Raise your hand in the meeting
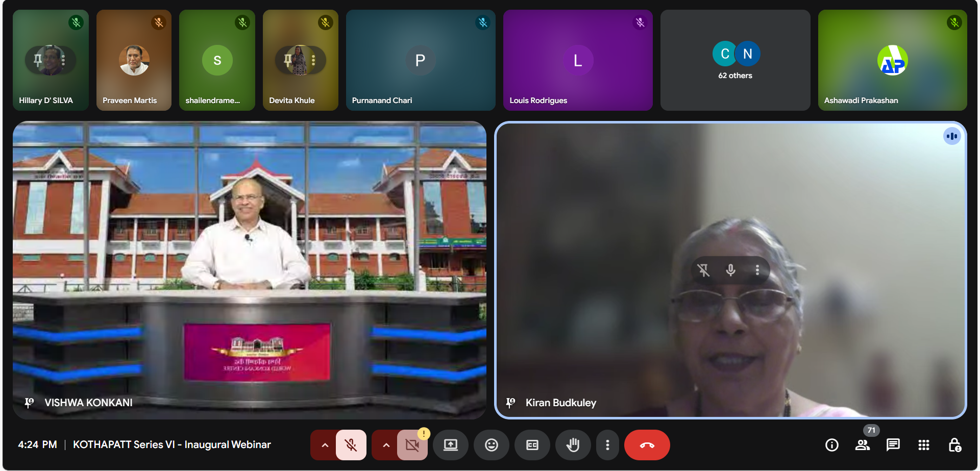Image resolution: width=980 pixels, height=471 pixels. pyautogui.click(x=573, y=445)
